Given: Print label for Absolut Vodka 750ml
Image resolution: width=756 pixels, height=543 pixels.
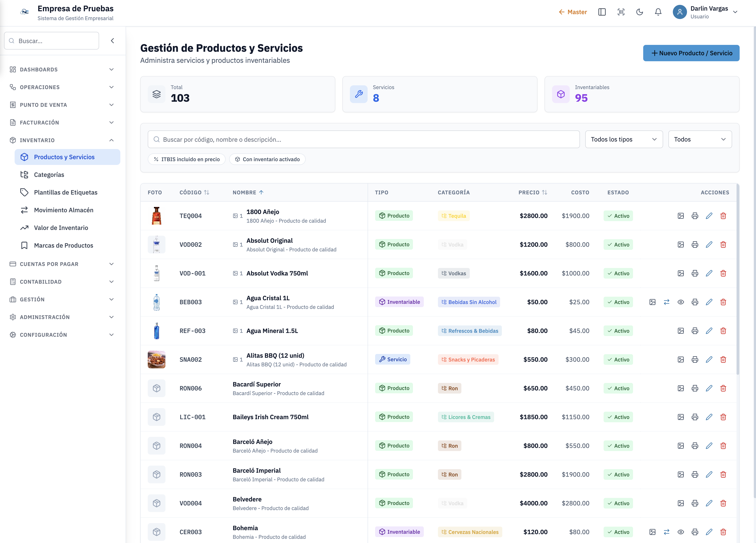Looking at the screenshot, I should (x=695, y=273).
